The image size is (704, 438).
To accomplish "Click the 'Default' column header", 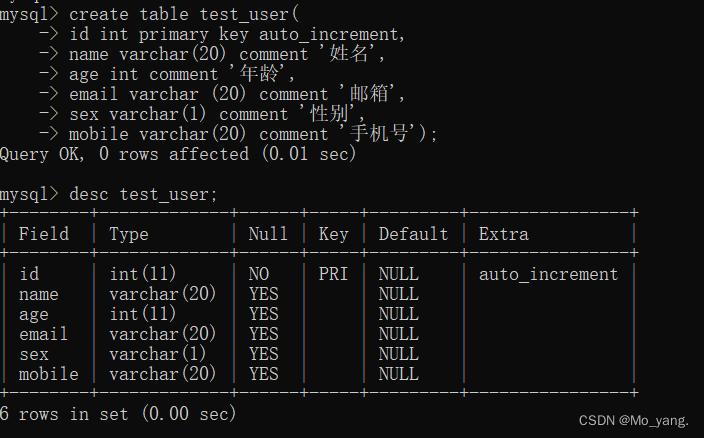I will click(x=413, y=234).
